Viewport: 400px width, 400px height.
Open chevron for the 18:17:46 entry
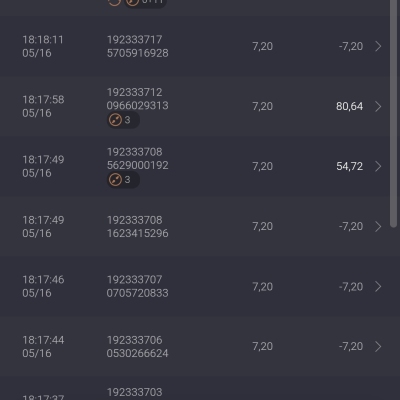click(378, 287)
